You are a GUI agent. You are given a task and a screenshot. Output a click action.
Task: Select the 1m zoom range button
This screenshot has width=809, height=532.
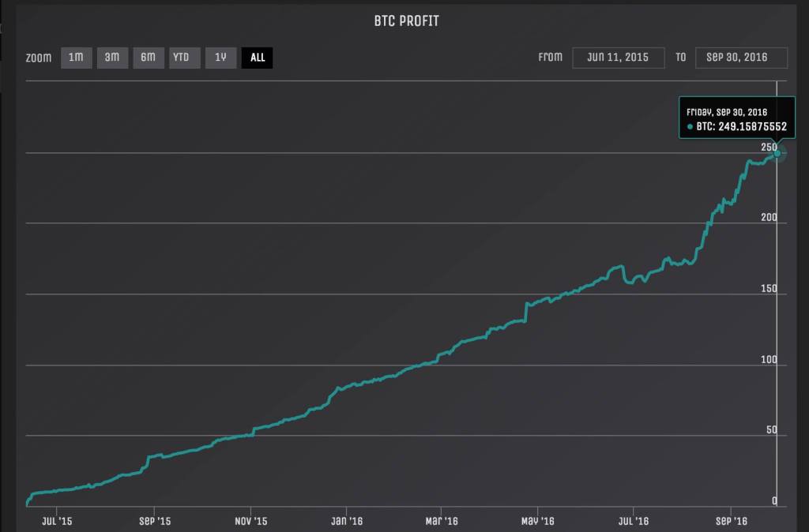[x=76, y=58]
